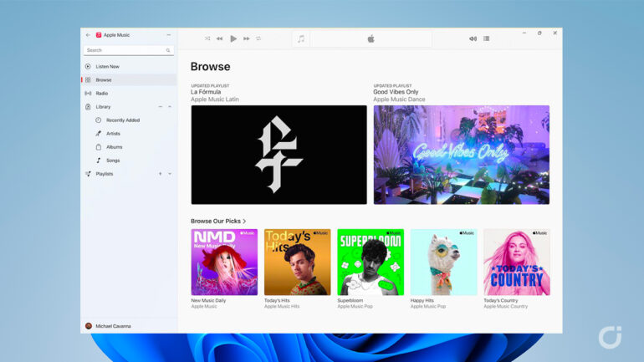This screenshot has height=362, width=644.
Task: Click the Search field
Action: point(125,50)
